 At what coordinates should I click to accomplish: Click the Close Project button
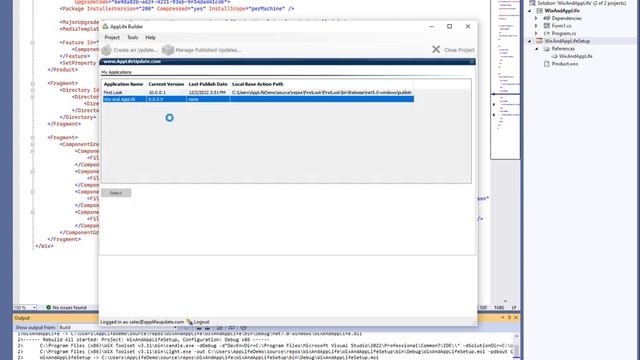click(x=453, y=50)
